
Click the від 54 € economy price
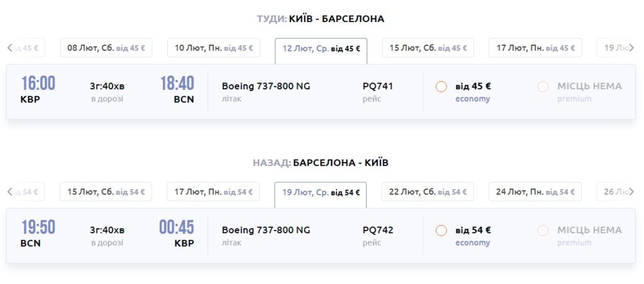click(x=473, y=230)
